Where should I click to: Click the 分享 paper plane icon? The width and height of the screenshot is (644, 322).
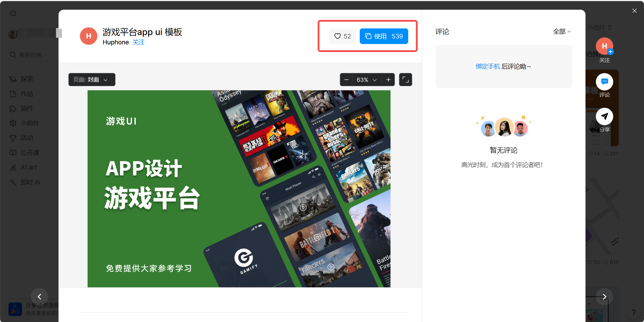(x=604, y=116)
